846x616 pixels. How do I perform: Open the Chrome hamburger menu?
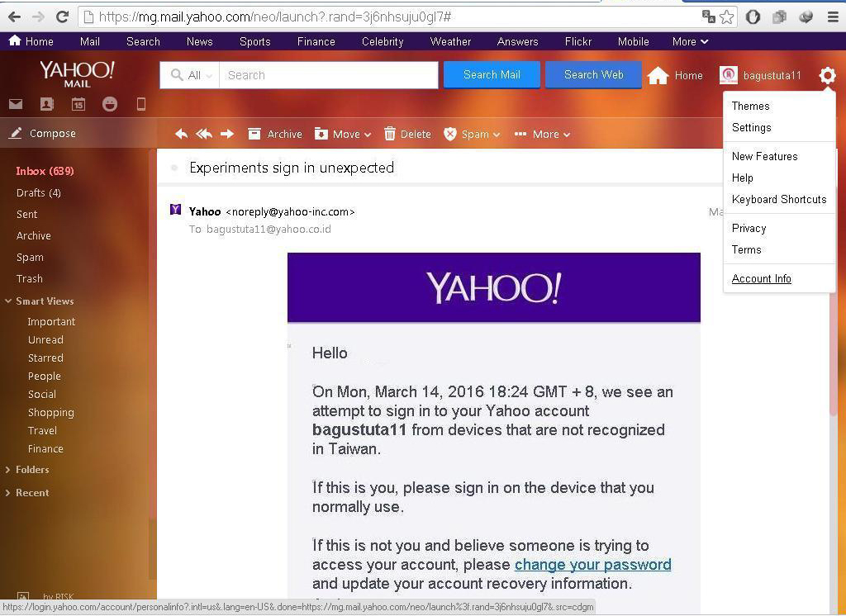(833, 17)
